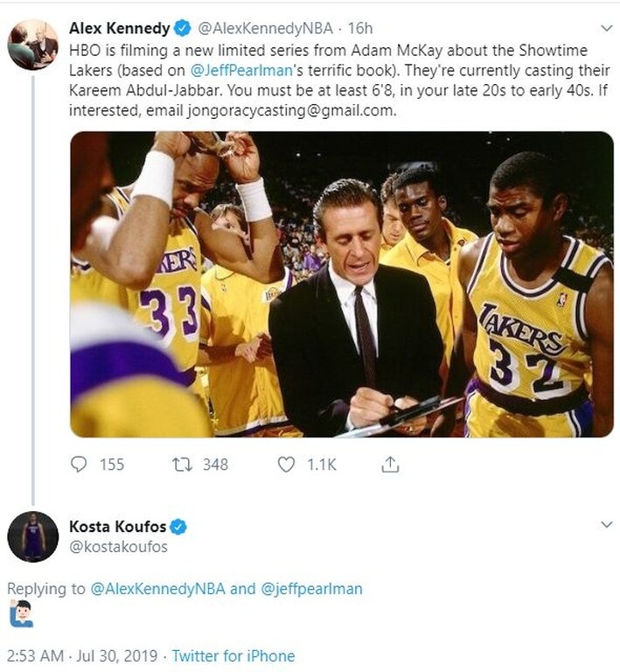Click the Twitter for iPhone source link
Screen dimensions: 620x672
[x=233, y=655]
